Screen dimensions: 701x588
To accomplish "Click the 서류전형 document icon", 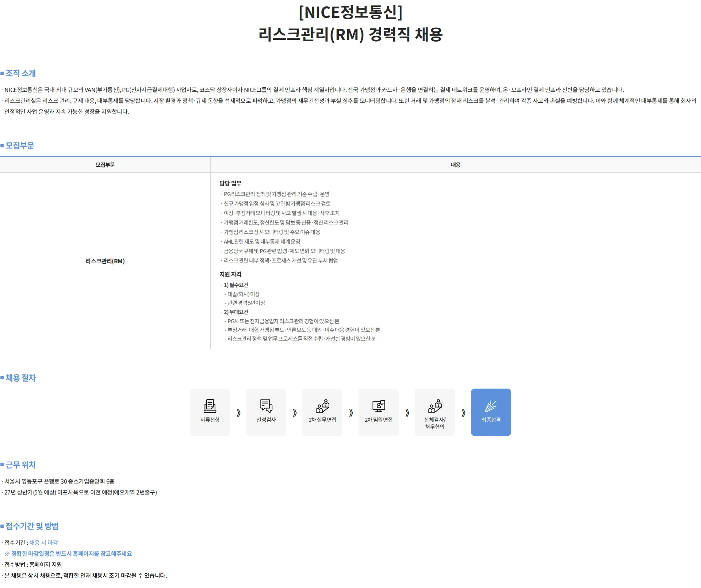I will (210, 406).
